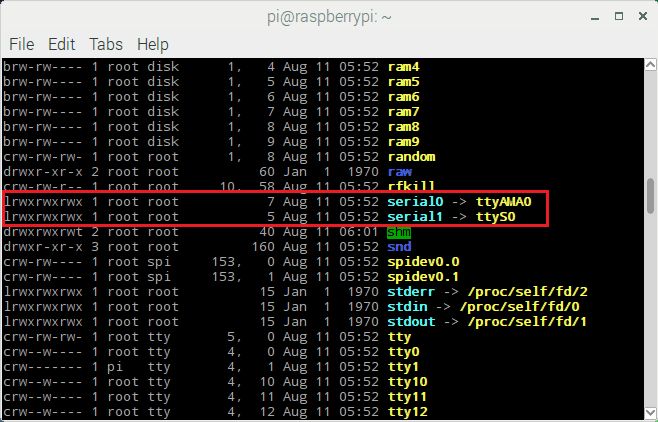Click the serial1 symlink name
658x422 pixels.
tap(415, 217)
